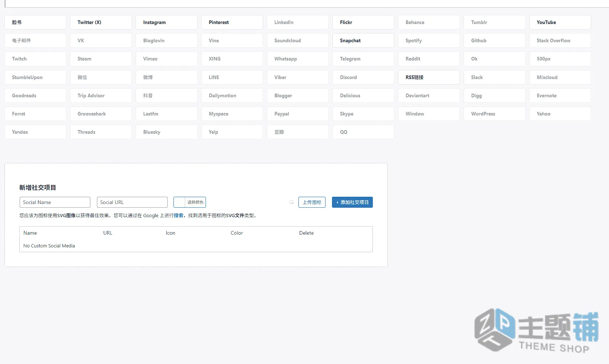The height and width of the screenshot is (364, 609).
Task: Enable the Grooveshark social item
Action: coord(101,114)
